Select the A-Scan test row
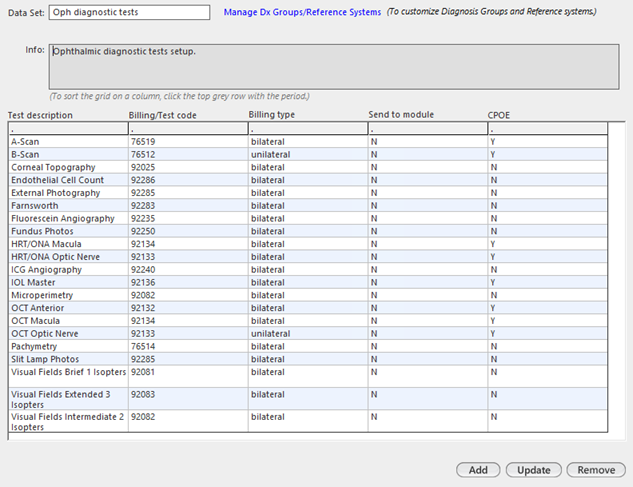Viewport: 633px width, 487px height. click(x=308, y=142)
